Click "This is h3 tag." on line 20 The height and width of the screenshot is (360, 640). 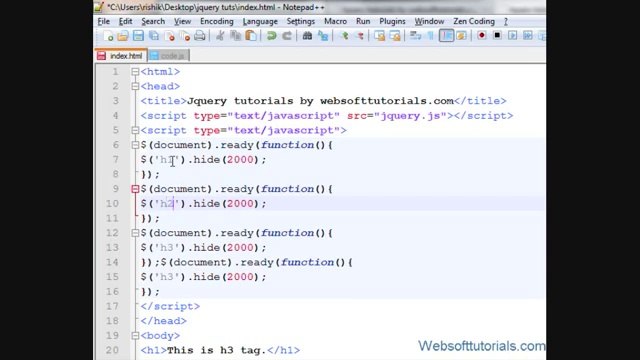[x=217, y=350]
